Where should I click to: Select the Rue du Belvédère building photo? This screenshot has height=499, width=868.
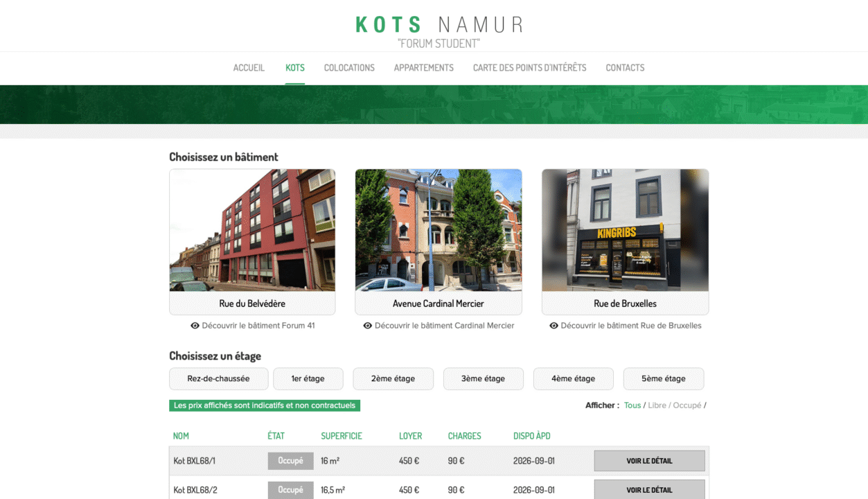(252, 230)
